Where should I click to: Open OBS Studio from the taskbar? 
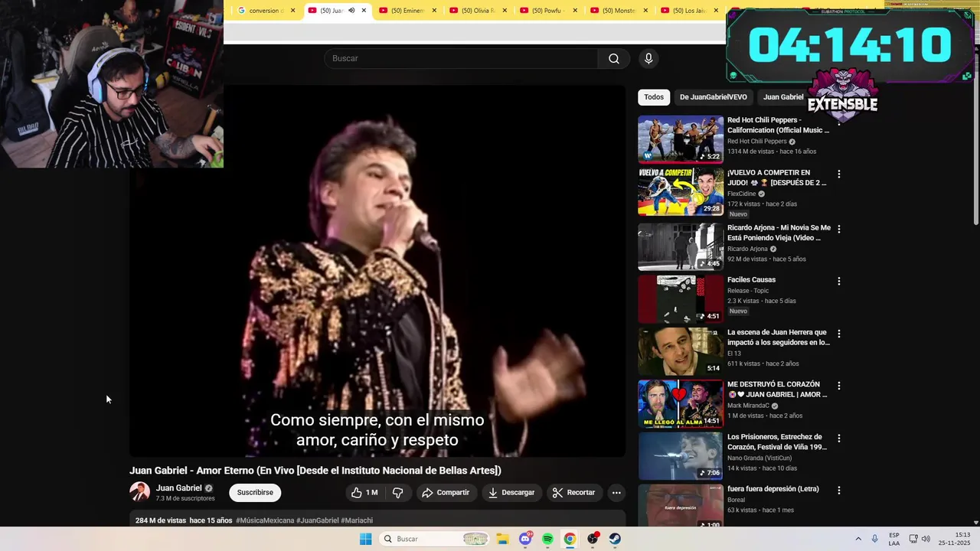click(593, 539)
